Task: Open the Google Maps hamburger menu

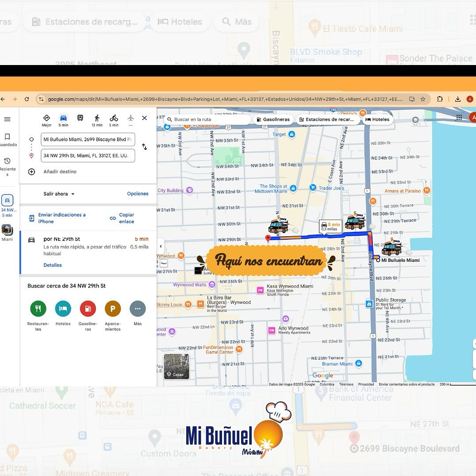Action: coord(7,119)
